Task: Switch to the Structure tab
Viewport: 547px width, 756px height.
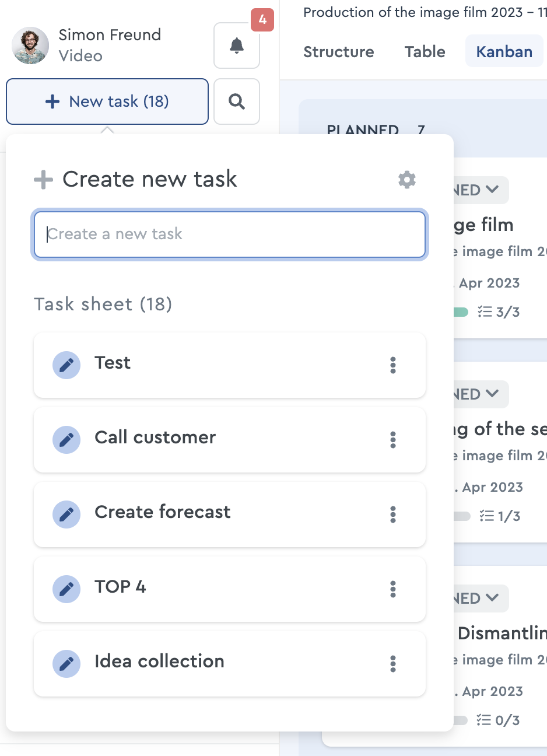Action: tap(339, 51)
